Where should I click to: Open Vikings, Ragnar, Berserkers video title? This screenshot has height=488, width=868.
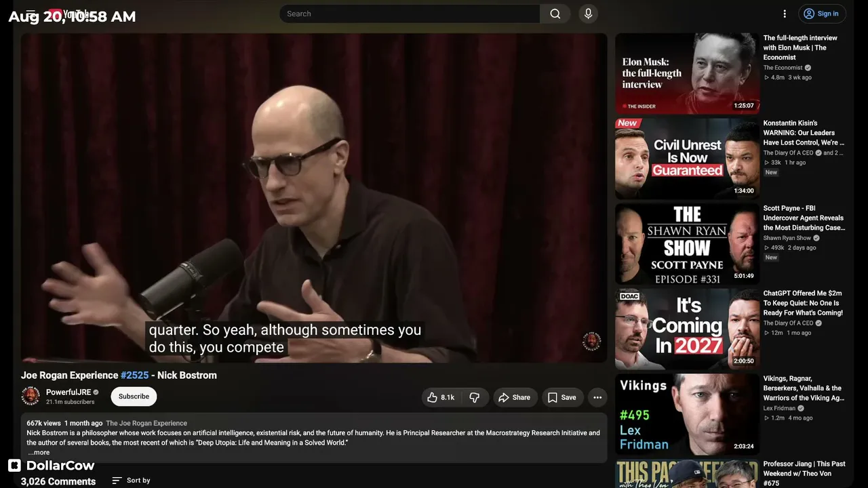tap(804, 388)
